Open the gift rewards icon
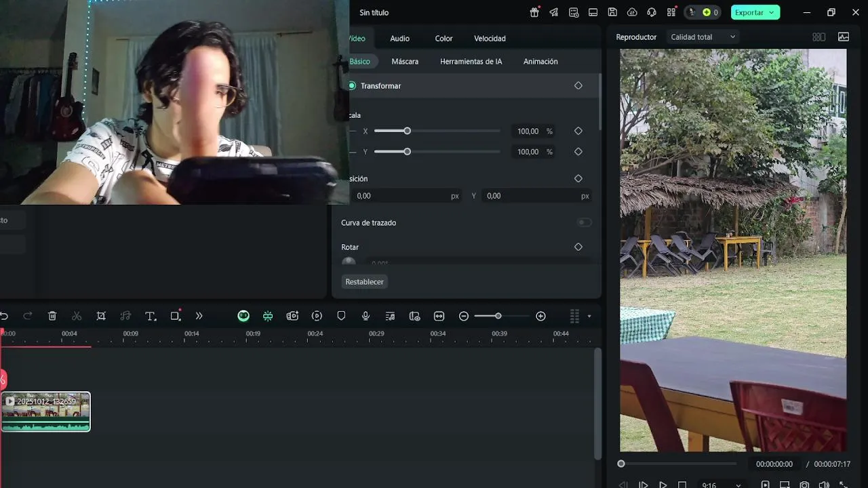 [x=534, y=12]
